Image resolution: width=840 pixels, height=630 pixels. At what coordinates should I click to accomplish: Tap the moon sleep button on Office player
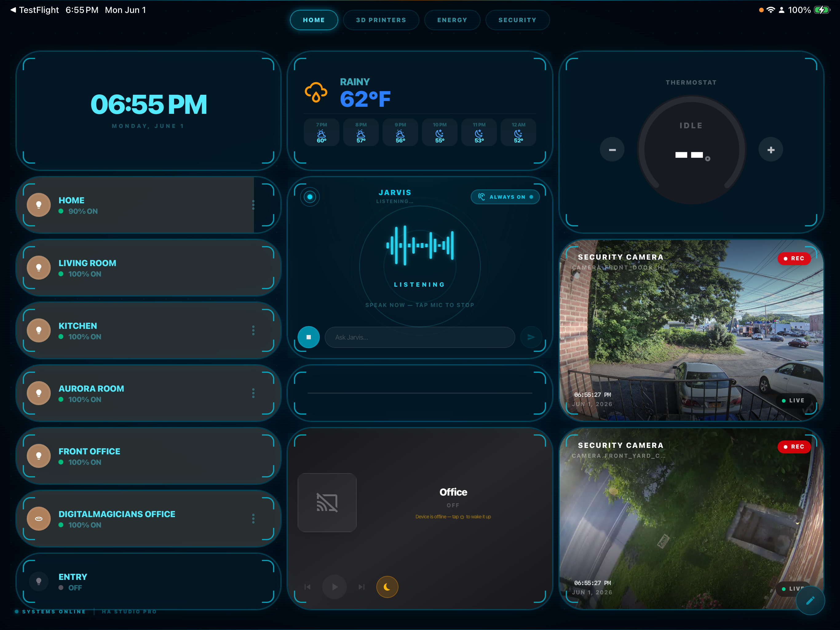click(x=387, y=587)
